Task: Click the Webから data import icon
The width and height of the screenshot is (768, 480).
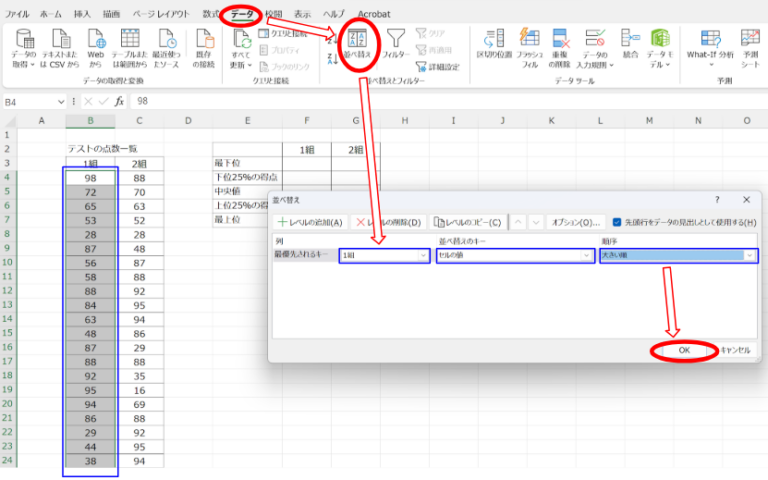Action: 96,46
